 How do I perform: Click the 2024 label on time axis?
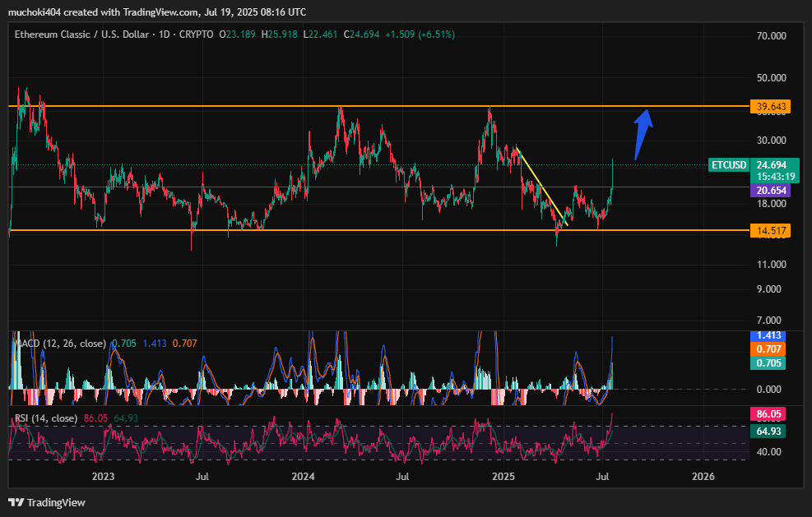click(303, 476)
